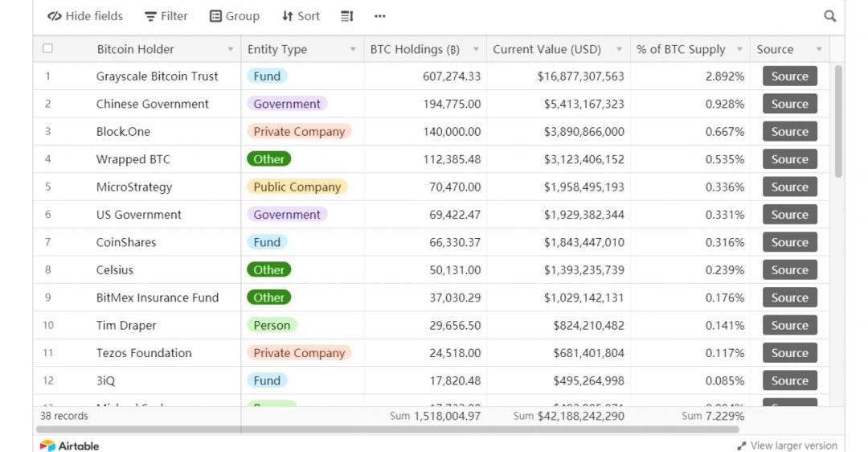The width and height of the screenshot is (868, 452).
Task: Open the more options ellipsis menu
Action: 379,16
